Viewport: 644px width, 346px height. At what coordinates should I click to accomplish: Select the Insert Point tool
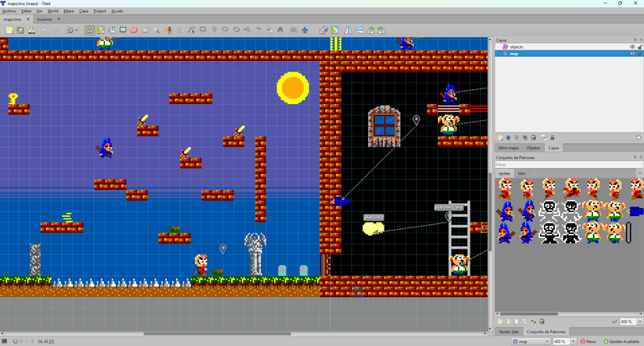pyautogui.click(x=214, y=30)
